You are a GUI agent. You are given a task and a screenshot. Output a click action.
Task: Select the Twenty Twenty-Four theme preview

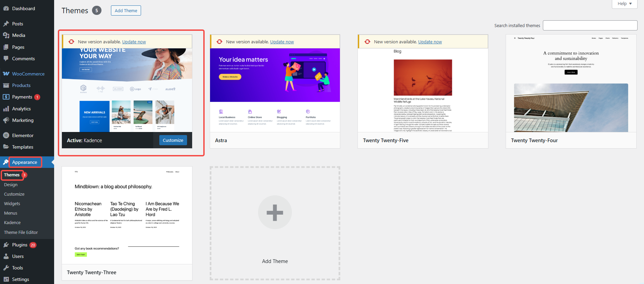571,83
